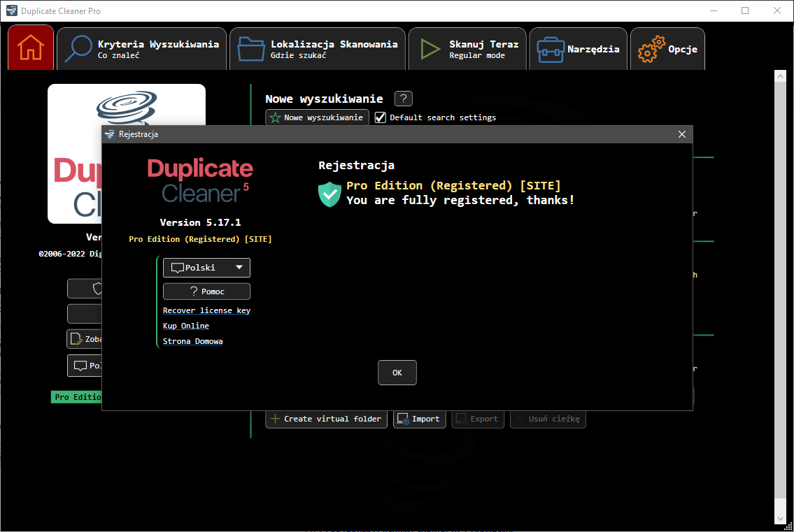Click the yellow 'Pro Edition (Registered) [SITE]' text under Version 5.17.1
Screen dimensions: 794x532
click(200, 239)
